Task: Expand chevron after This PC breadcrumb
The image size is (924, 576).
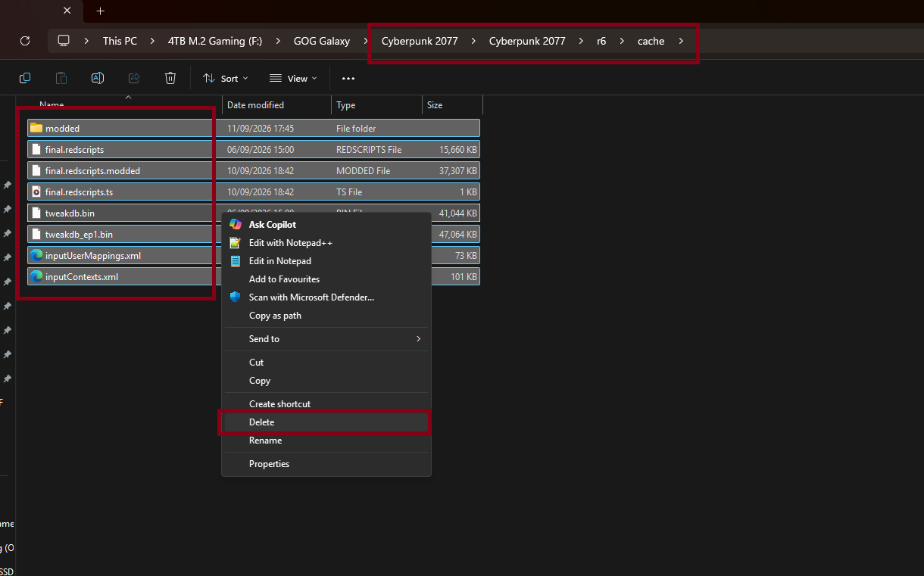Action: coord(152,41)
